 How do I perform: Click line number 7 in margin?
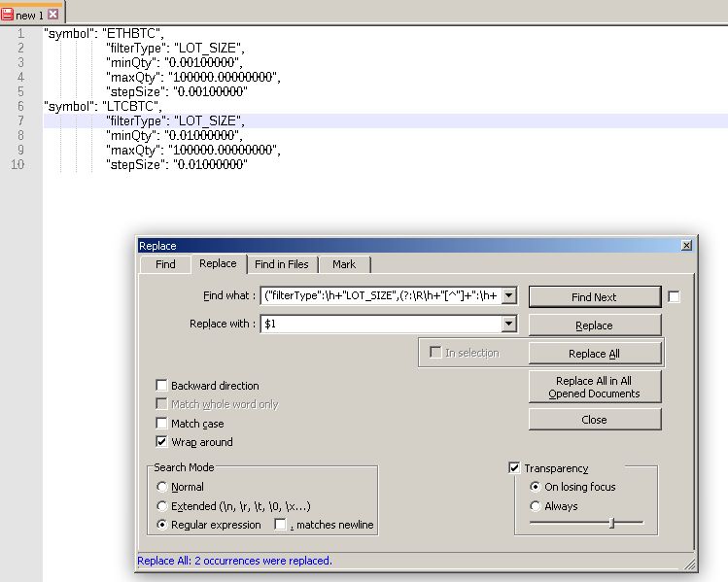point(20,120)
